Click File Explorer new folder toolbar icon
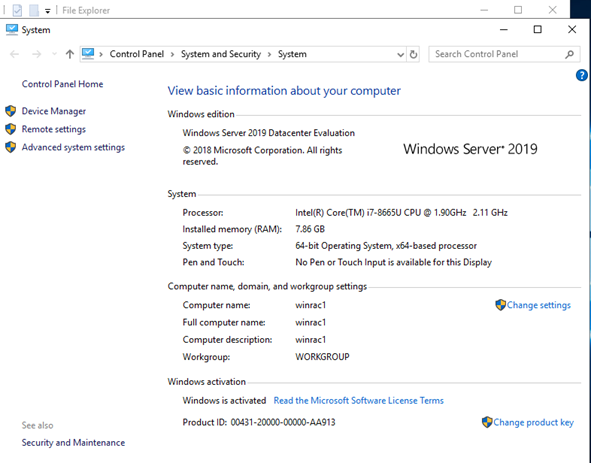 click(x=34, y=10)
